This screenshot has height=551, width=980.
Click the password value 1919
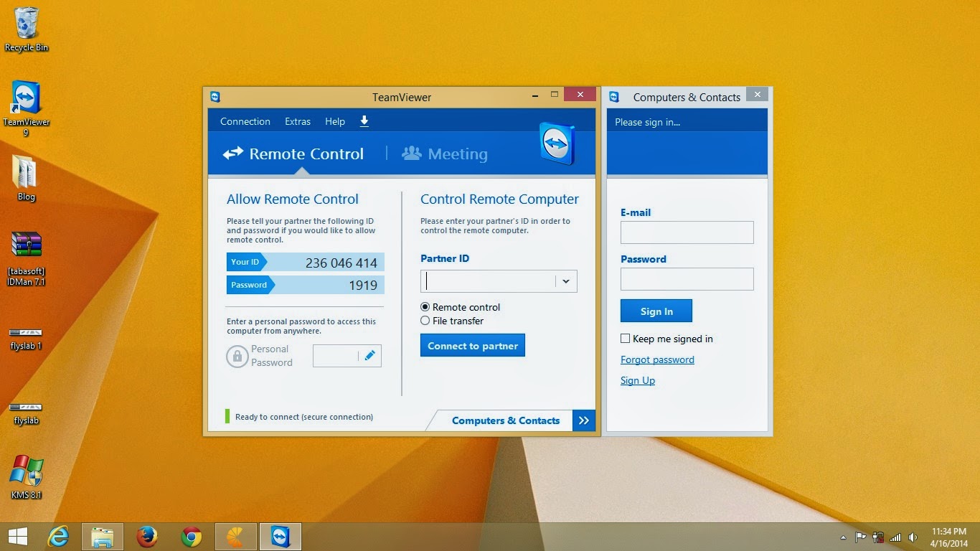pyautogui.click(x=363, y=286)
